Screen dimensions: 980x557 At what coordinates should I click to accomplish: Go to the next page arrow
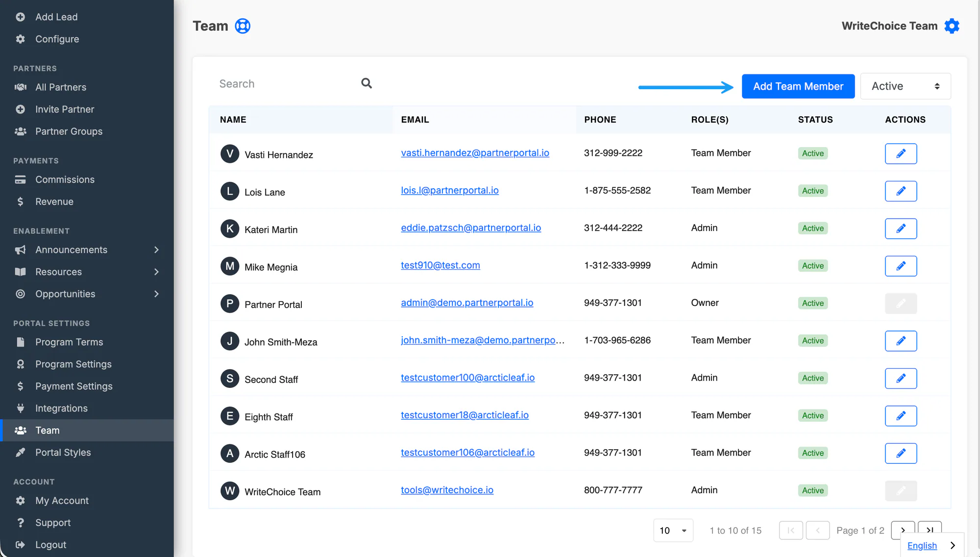pyautogui.click(x=903, y=530)
